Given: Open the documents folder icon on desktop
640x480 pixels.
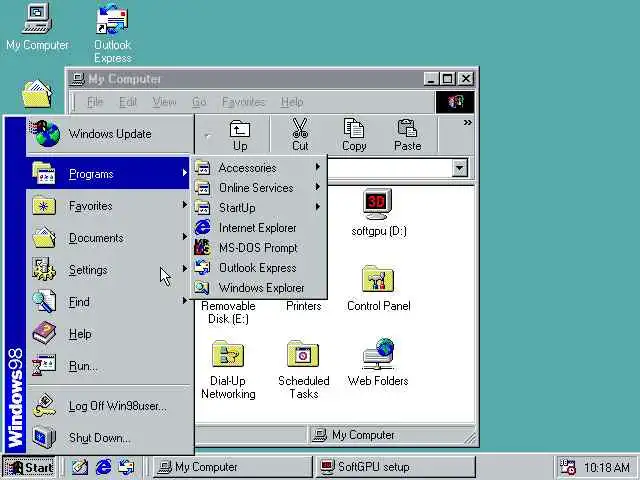Looking at the screenshot, I should pos(37,94).
